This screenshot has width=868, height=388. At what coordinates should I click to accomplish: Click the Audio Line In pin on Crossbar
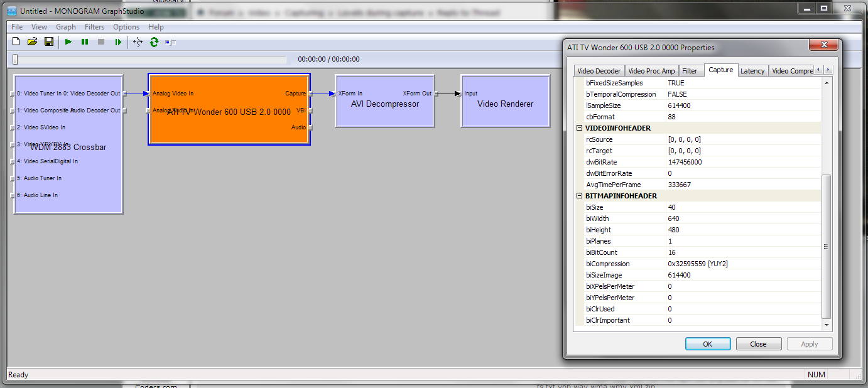click(12, 195)
